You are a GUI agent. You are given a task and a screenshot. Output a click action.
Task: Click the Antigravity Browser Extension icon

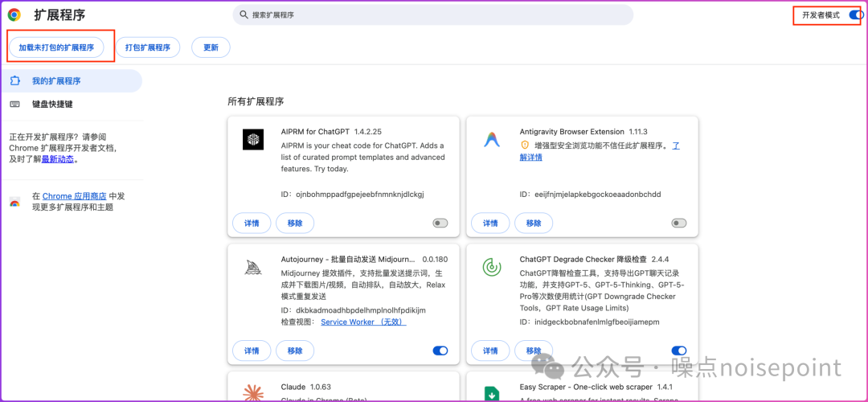tap(492, 139)
